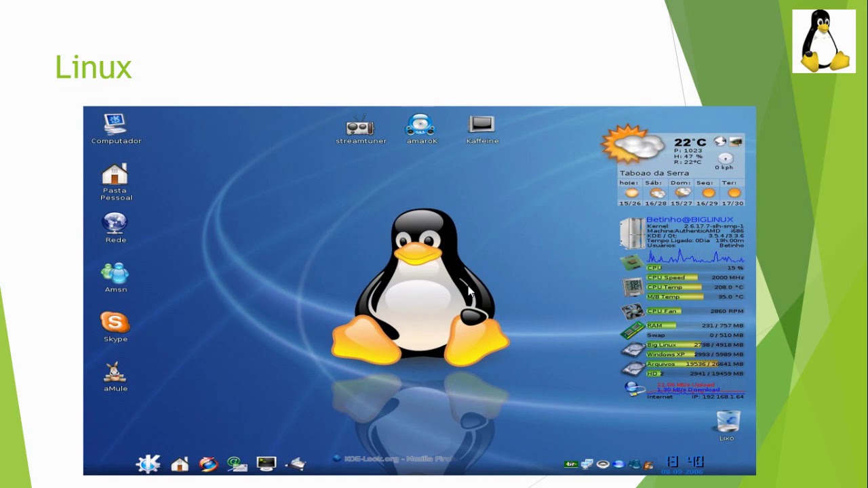Click the landscape picture icon in weather widget
Viewport: 868px width, 488px height.
(736, 141)
